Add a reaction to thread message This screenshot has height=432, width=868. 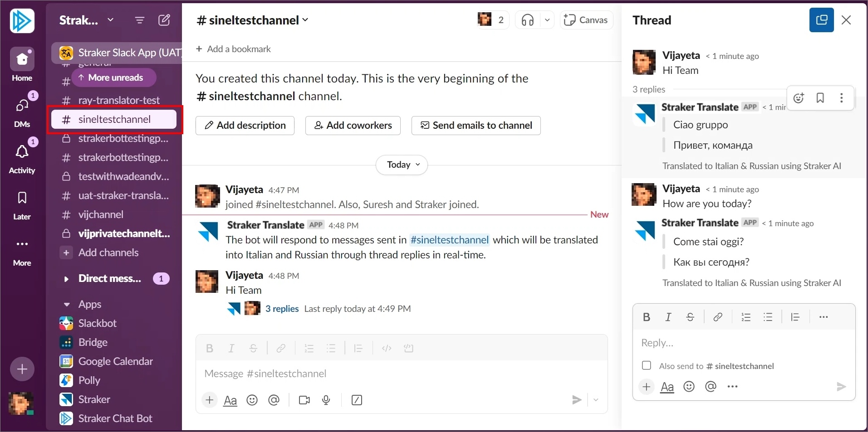(799, 98)
